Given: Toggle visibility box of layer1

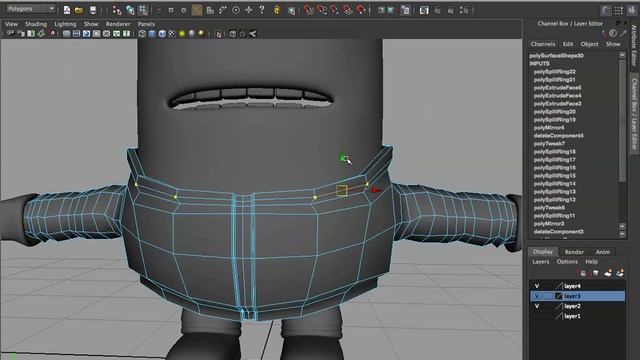Looking at the screenshot, I should 537,316.
